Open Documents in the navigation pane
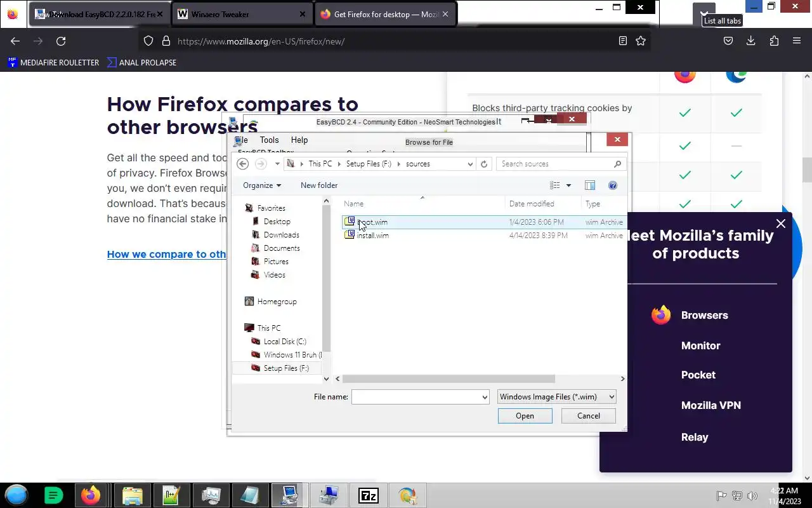This screenshot has height=508, width=812. [x=282, y=248]
